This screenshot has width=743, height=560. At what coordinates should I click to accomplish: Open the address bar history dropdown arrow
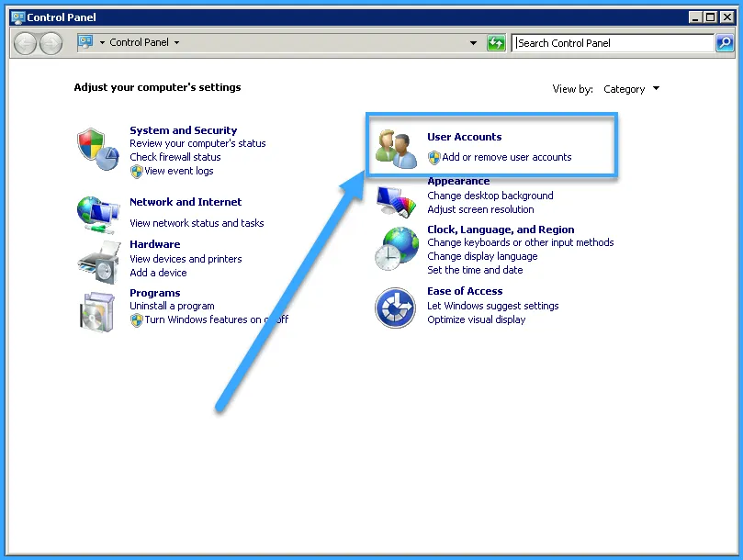point(474,43)
